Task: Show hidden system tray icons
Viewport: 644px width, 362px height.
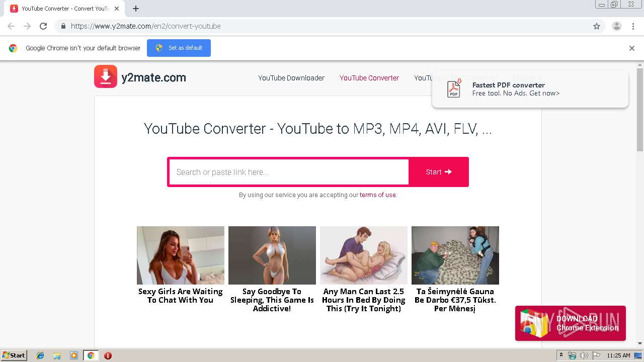Action: [x=561, y=355]
